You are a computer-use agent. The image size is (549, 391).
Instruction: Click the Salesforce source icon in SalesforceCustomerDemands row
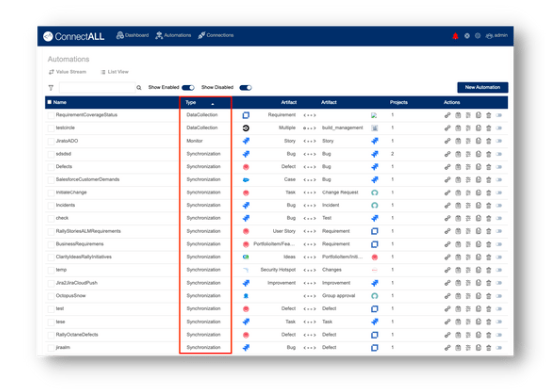click(246, 180)
